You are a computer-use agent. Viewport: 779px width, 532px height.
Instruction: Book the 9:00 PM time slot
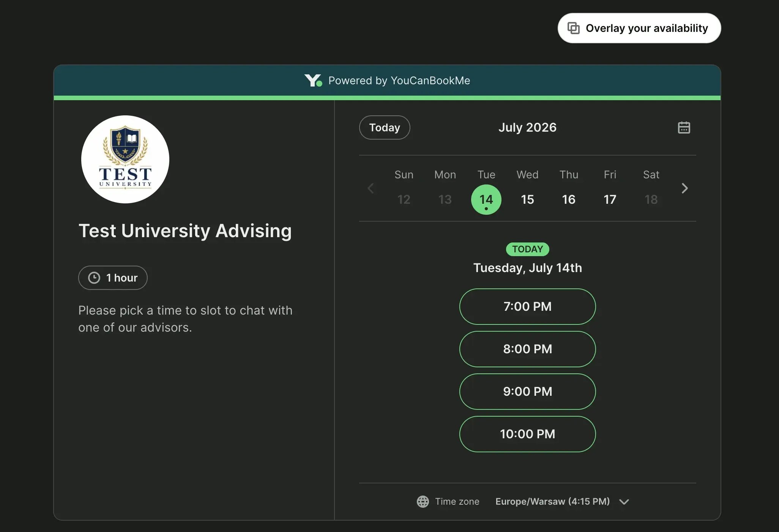point(527,392)
